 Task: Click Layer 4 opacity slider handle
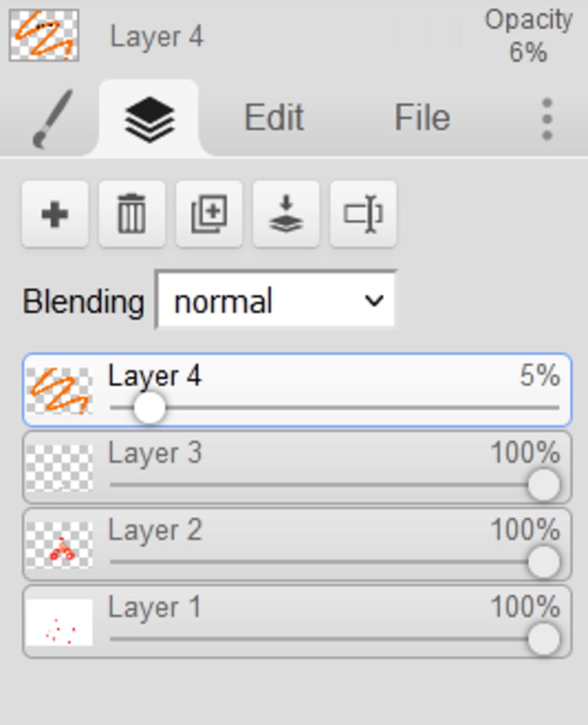coord(149,408)
